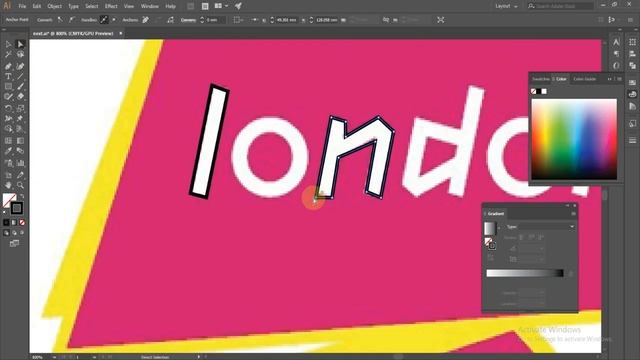Open Gradient panel flyout menu
The image size is (640, 360).
573,214
